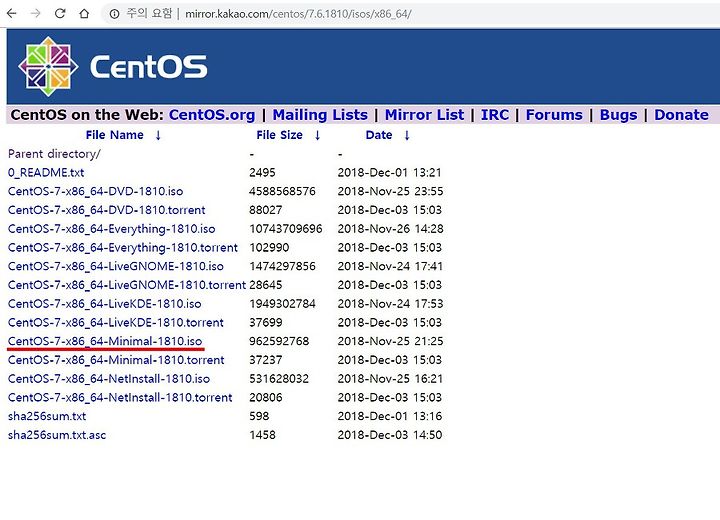Click file size 598
This screenshot has height=520, width=720.
259,416
